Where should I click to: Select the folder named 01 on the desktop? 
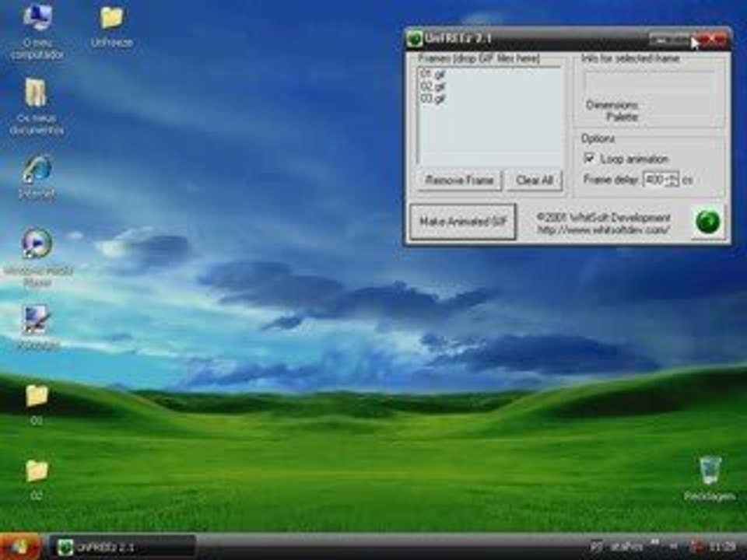tap(37, 396)
